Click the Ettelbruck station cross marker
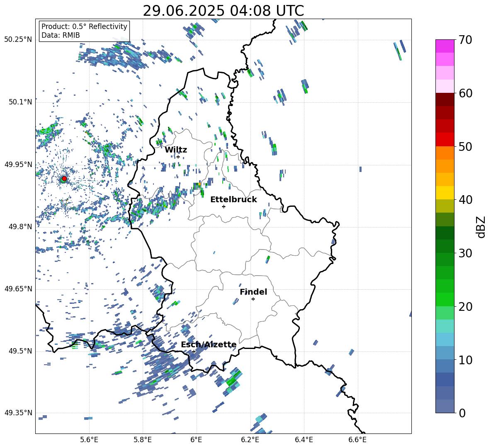The image size is (491, 448). 224,206
